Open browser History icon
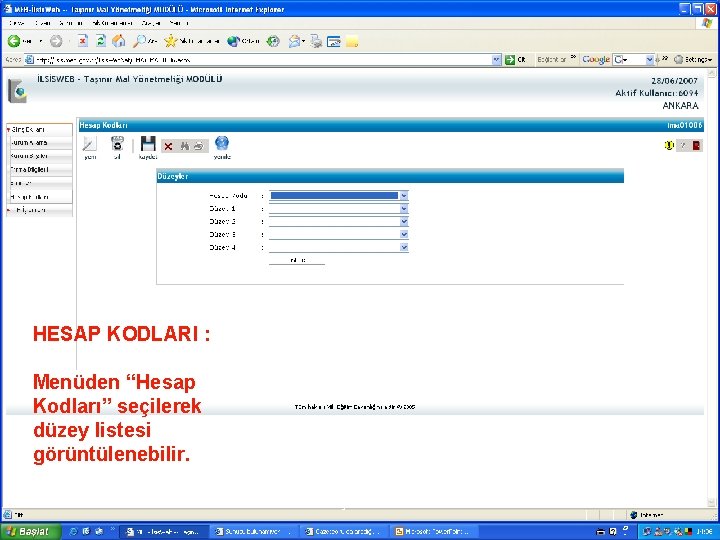This screenshot has height=540, width=720. tap(273, 41)
